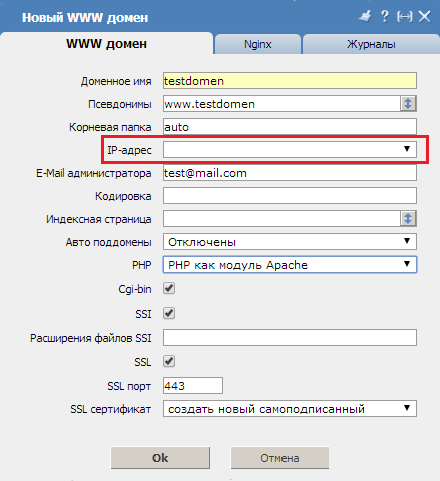The height and width of the screenshot is (481, 440).
Task: Open the IP-адрес dropdown
Action: click(x=290, y=149)
